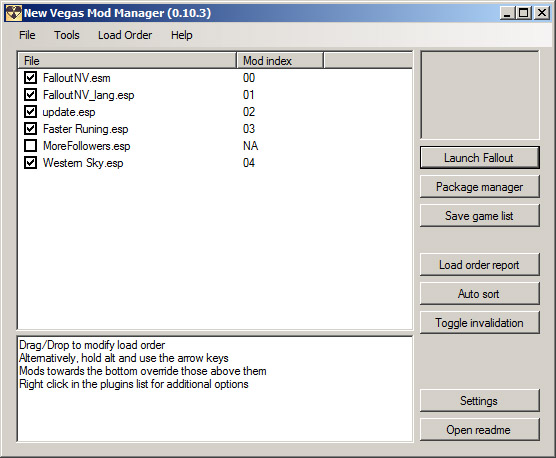Enable the MoreFollowers.esp checkbox

click(30, 146)
